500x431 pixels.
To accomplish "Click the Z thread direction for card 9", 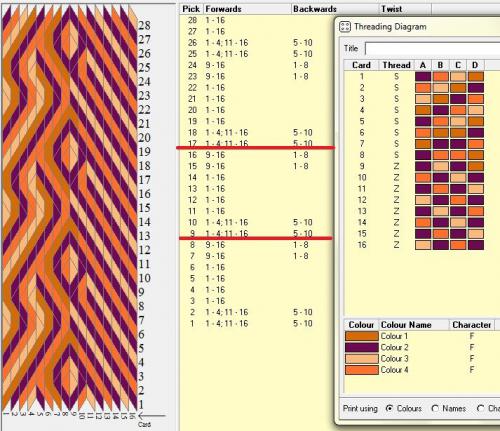I will [396, 166].
